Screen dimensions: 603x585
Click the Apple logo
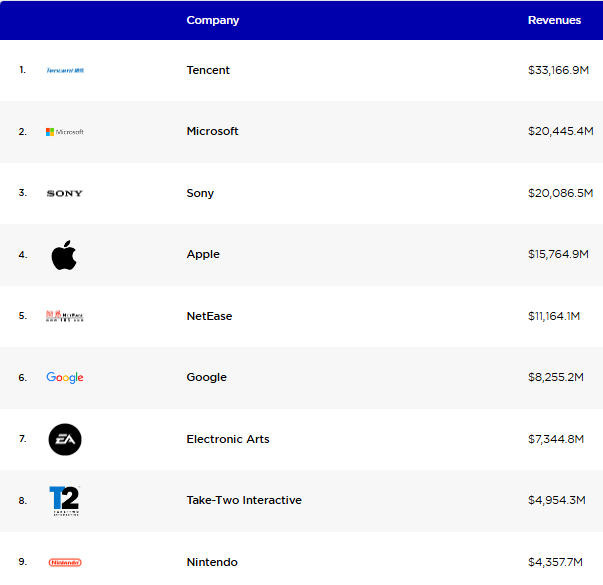pyautogui.click(x=64, y=255)
